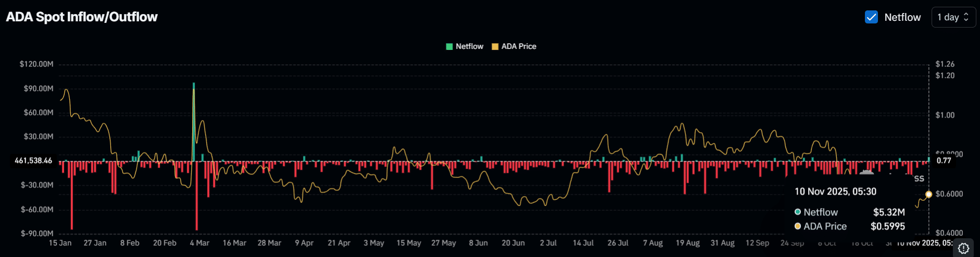Click the 27 May date label
The width and height of the screenshot is (980, 257).
pos(444,243)
